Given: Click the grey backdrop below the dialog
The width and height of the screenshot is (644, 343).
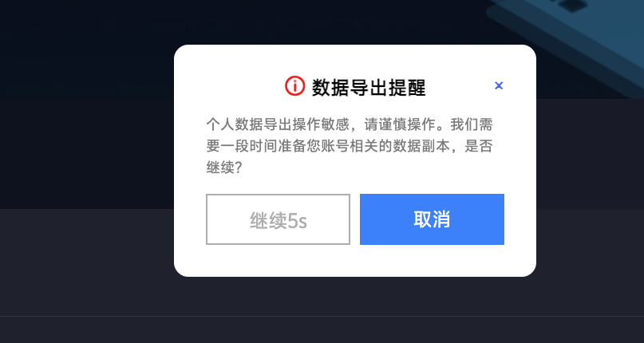Looking at the screenshot, I should click(x=355, y=296).
